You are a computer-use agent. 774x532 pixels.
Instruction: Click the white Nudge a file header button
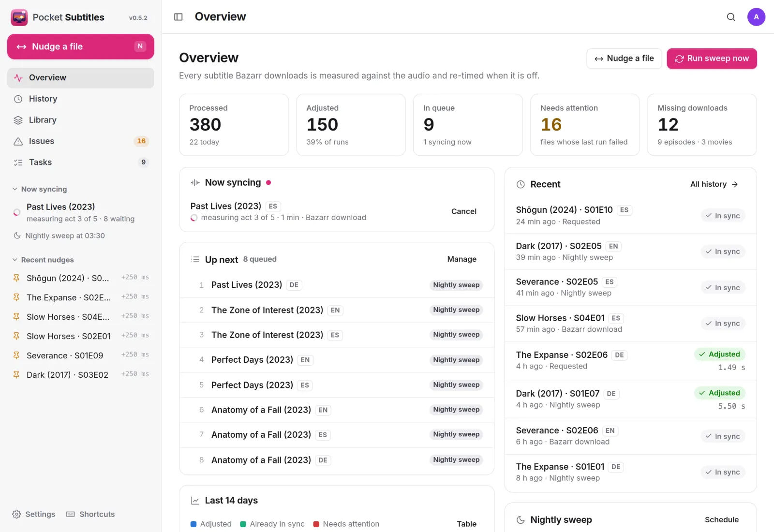pos(624,59)
